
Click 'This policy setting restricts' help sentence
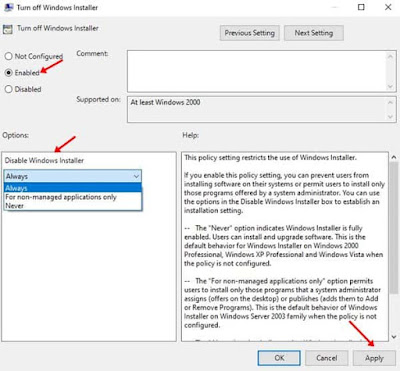(x=271, y=157)
